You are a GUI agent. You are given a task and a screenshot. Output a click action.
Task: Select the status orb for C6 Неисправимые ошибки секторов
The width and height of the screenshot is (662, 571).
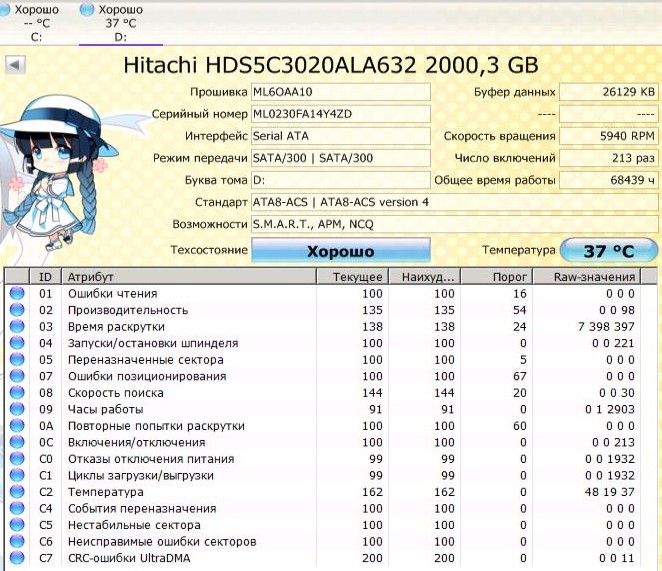[17, 541]
